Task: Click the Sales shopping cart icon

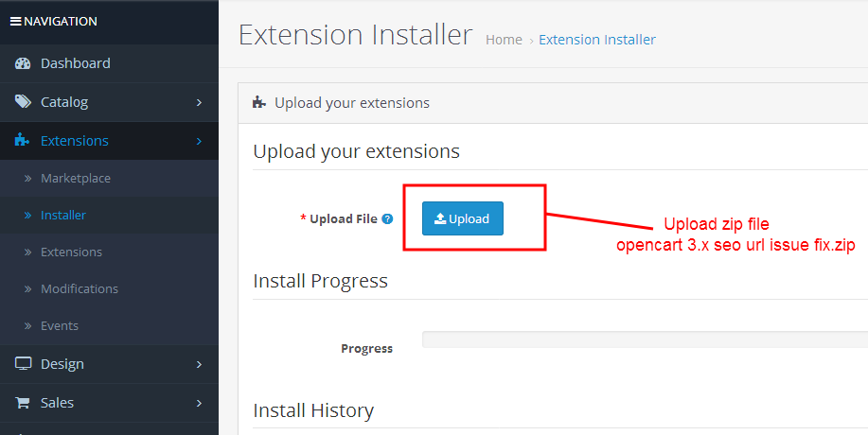Action: 22,403
